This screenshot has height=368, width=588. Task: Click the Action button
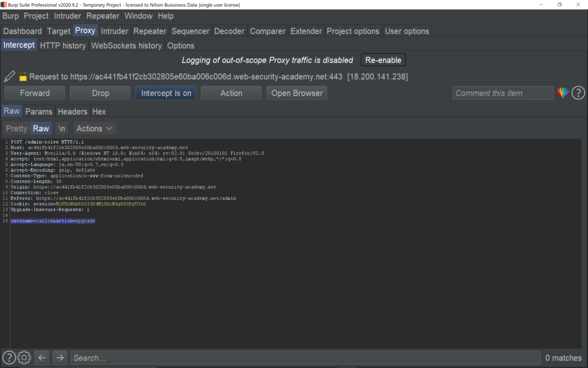point(231,93)
